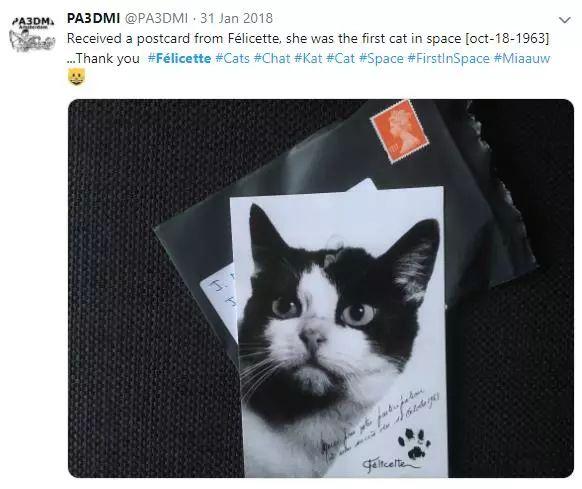Open the #Félicette hashtag
This screenshot has width=582, height=489.
pos(180,58)
